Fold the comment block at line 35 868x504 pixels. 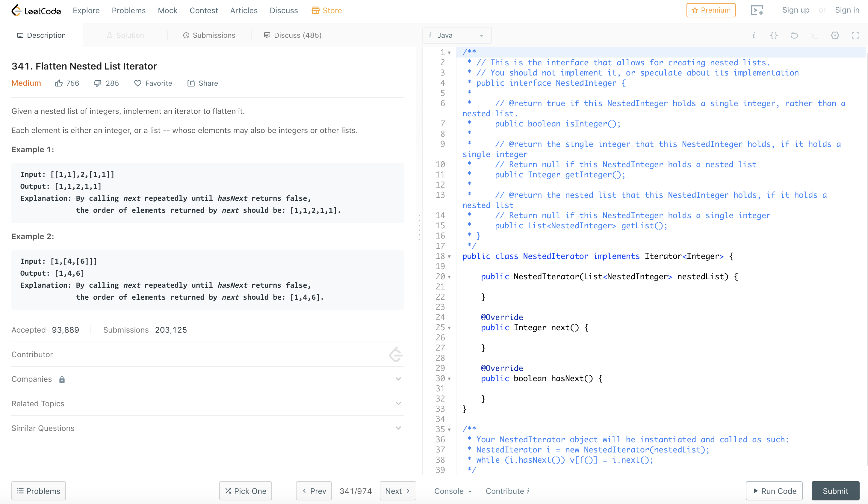coord(449,430)
